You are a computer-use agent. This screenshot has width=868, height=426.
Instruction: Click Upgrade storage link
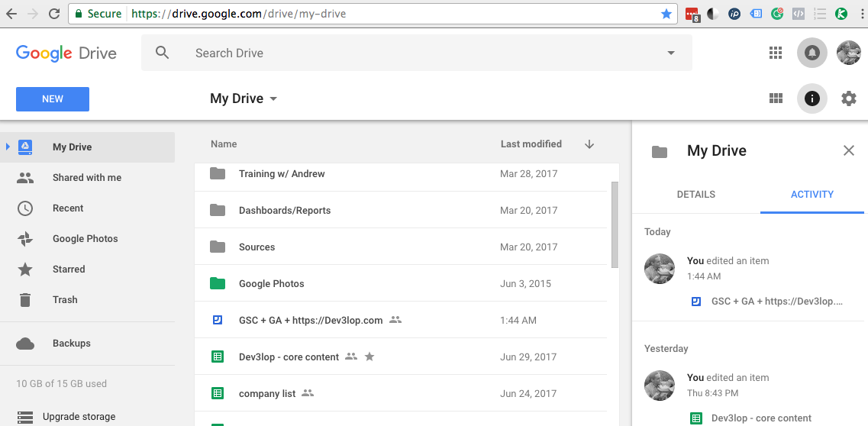click(79, 417)
